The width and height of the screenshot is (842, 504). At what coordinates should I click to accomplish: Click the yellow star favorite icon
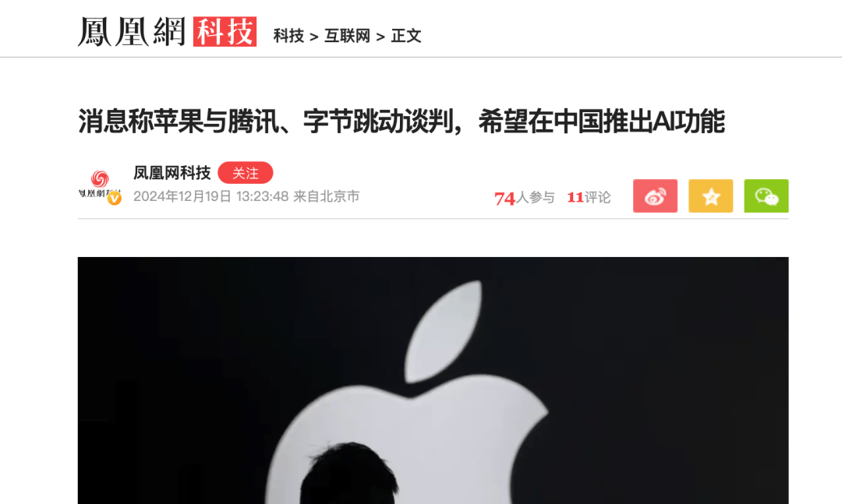click(711, 196)
